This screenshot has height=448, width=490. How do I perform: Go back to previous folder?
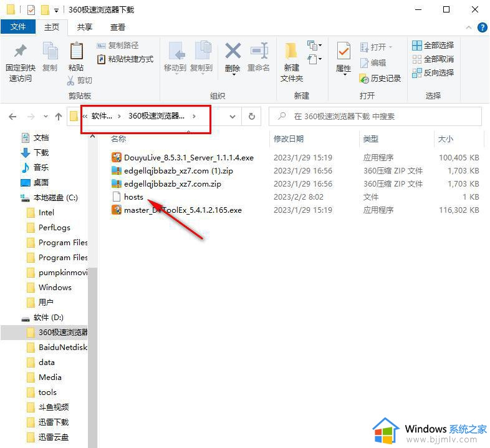13,117
